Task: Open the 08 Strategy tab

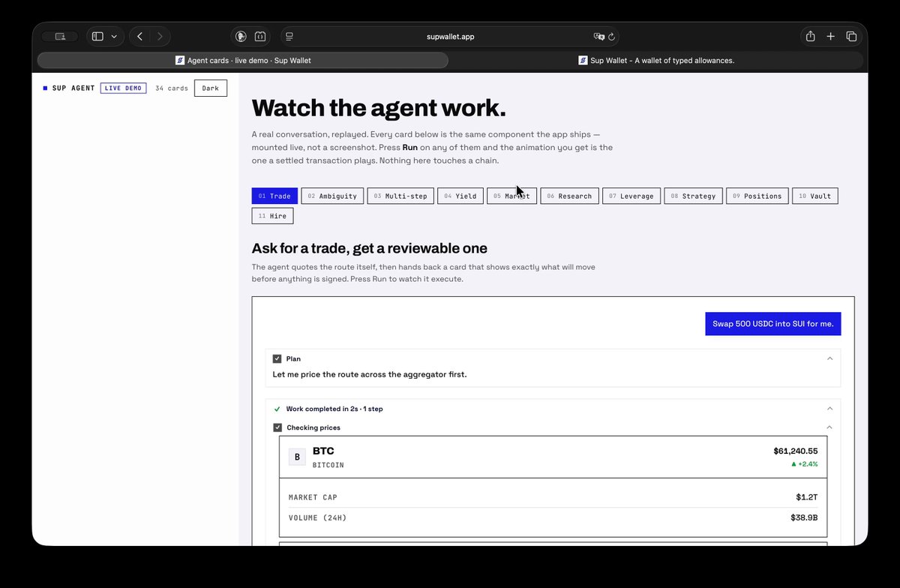Action: pyautogui.click(x=694, y=196)
